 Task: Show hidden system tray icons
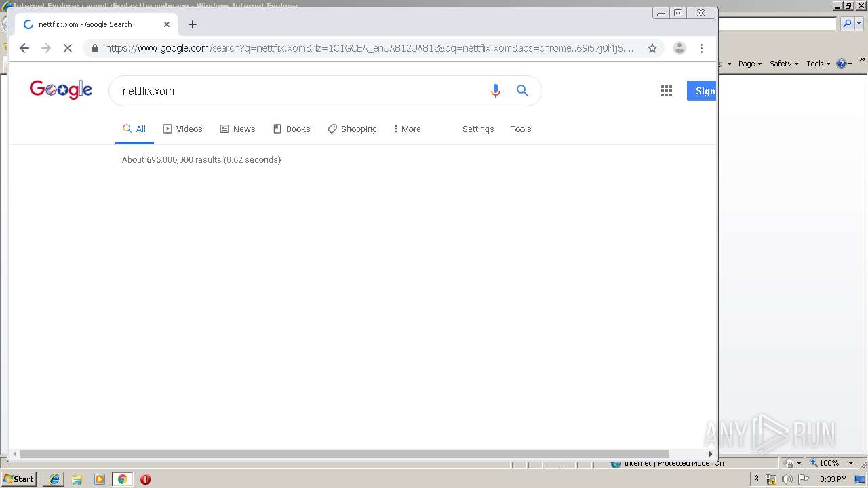point(756,479)
